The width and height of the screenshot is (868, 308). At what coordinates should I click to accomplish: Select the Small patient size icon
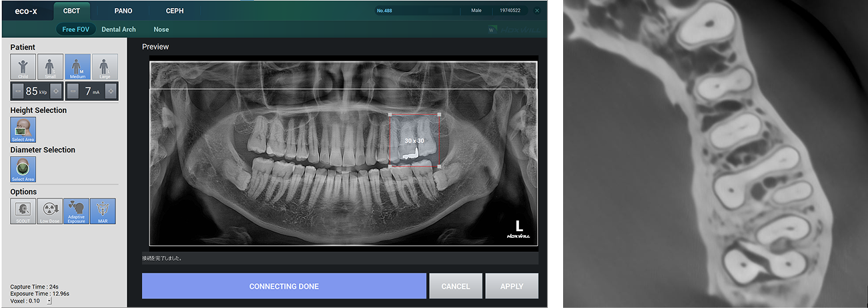(x=50, y=67)
